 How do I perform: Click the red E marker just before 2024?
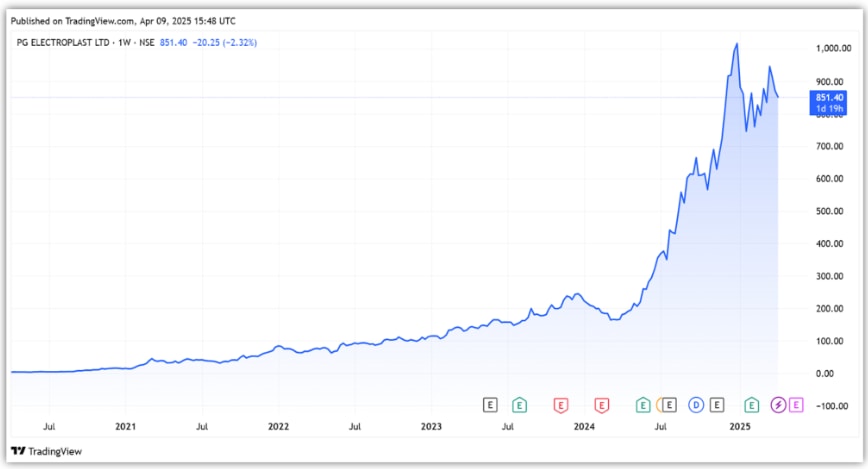(x=602, y=405)
